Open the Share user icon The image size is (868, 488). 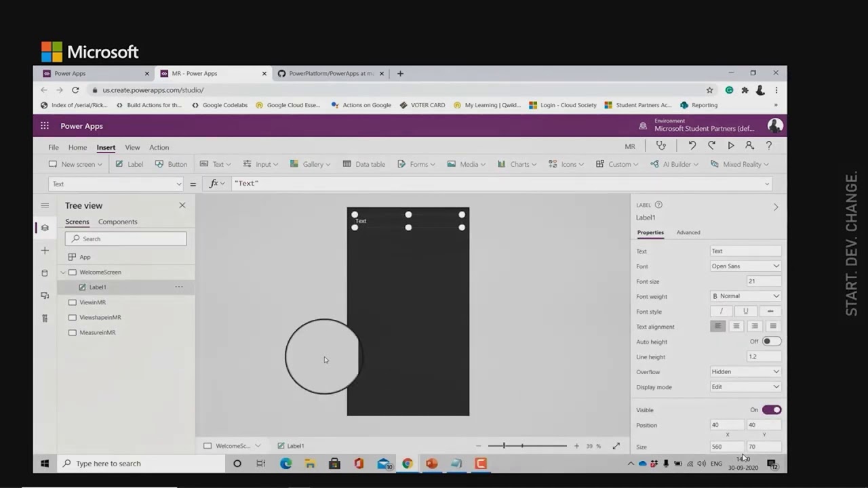tap(749, 146)
